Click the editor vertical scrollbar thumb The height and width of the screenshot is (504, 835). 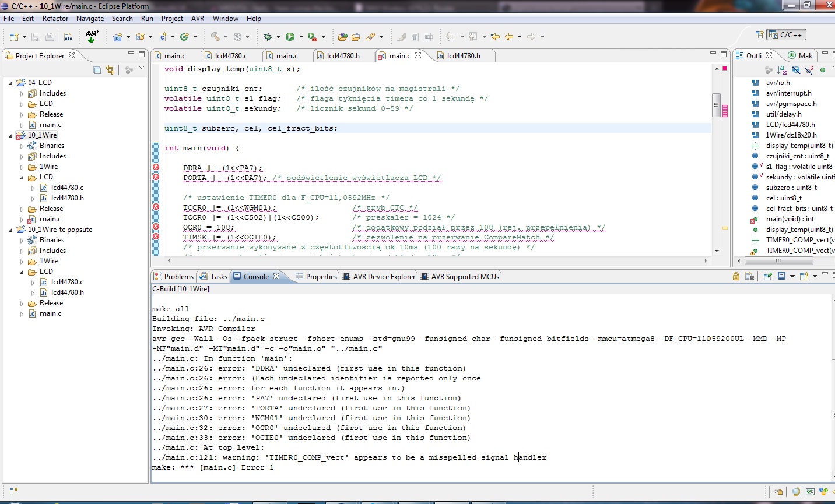click(x=716, y=105)
